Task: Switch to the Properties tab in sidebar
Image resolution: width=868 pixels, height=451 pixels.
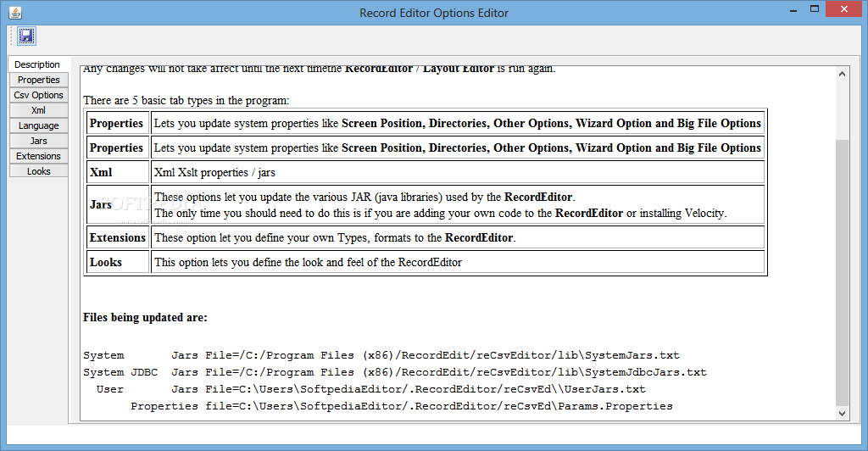Action: [x=39, y=80]
